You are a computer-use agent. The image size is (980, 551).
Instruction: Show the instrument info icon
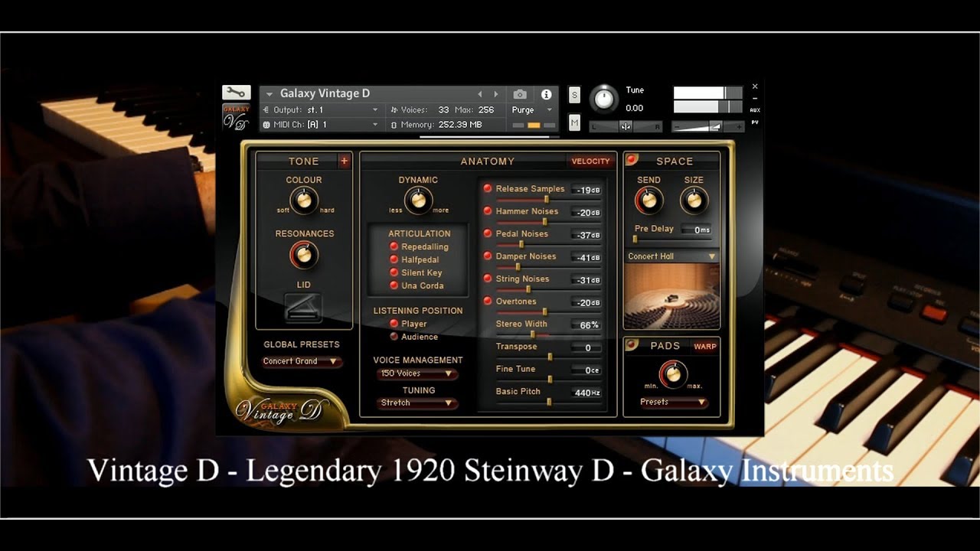pos(546,94)
